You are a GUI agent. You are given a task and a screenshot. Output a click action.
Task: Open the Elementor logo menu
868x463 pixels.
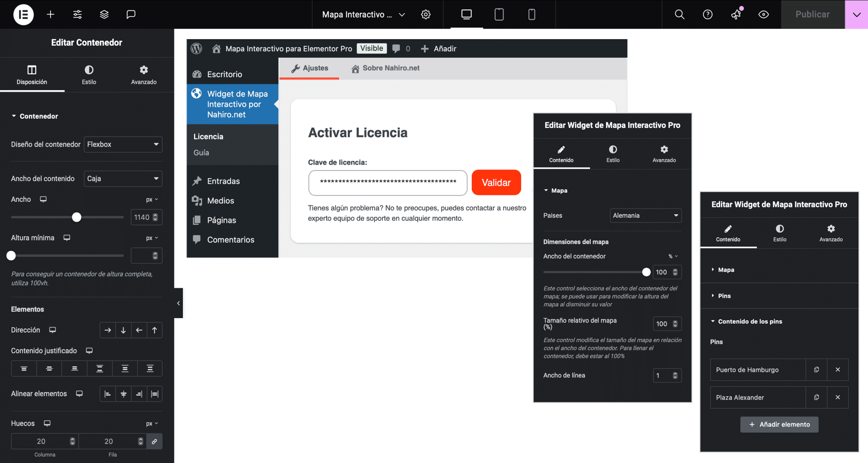coord(23,14)
